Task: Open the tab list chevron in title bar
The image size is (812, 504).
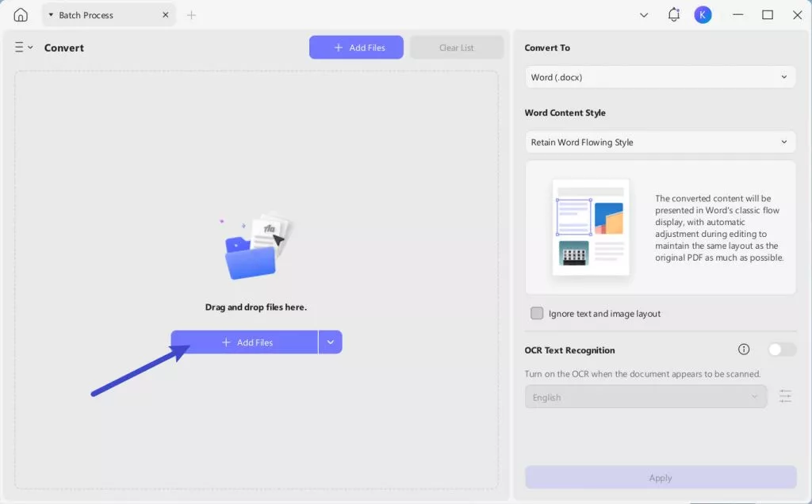Action: pos(644,15)
